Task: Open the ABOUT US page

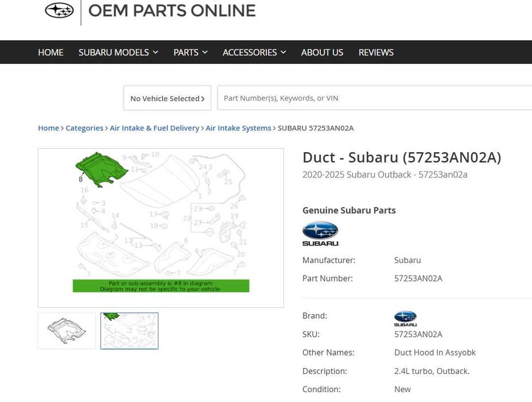Action: (x=322, y=52)
